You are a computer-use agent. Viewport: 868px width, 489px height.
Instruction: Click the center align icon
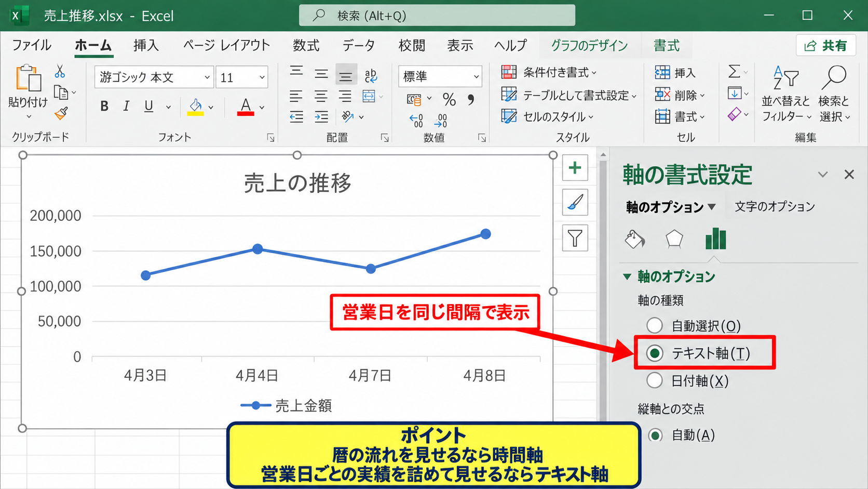[321, 97]
